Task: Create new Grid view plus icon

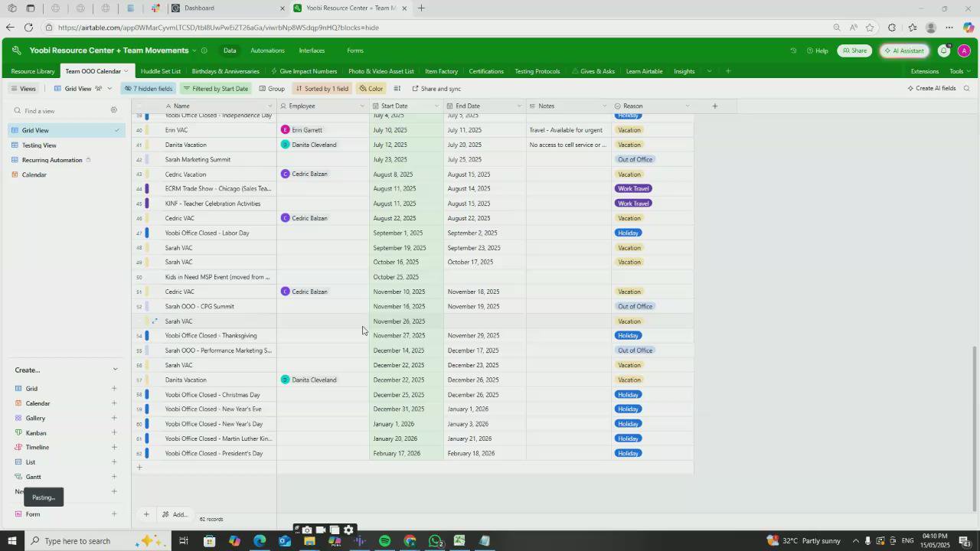Action: point(114,389)
